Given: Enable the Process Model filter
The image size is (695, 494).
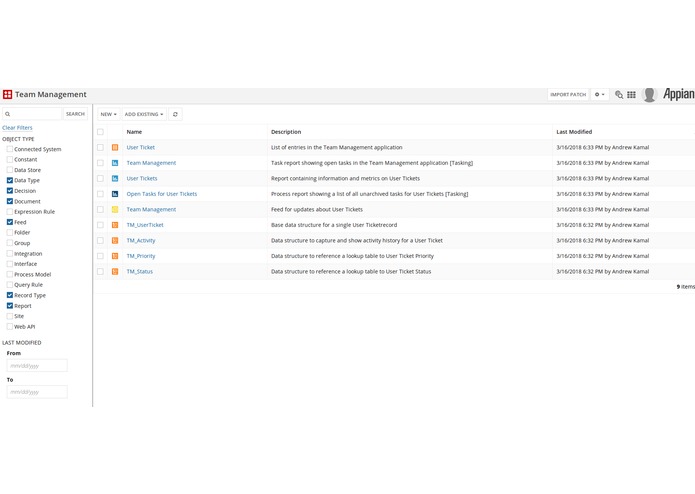Looking at the screenshot, I should tap(10, 274).
